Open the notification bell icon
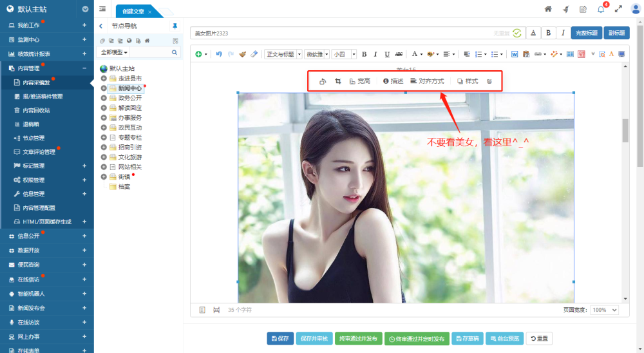Viewport: 644px width, 353px height. [601, 9]
